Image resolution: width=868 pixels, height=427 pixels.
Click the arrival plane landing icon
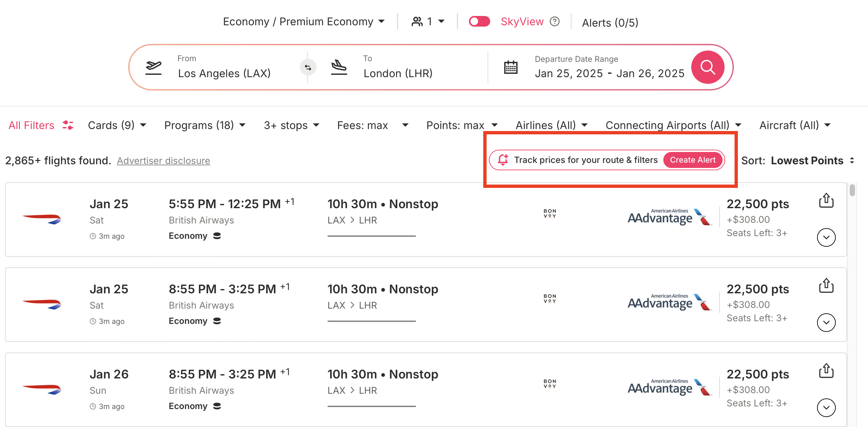point(339,68)
